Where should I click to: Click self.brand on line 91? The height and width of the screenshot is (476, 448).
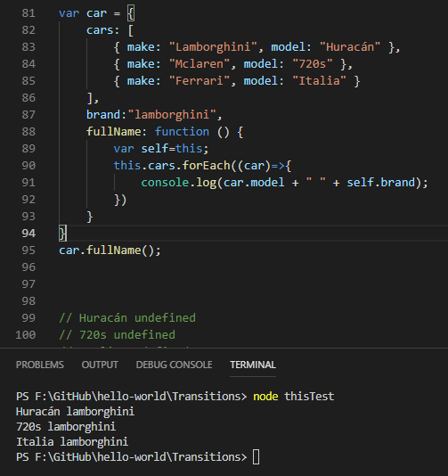(380, 183)
